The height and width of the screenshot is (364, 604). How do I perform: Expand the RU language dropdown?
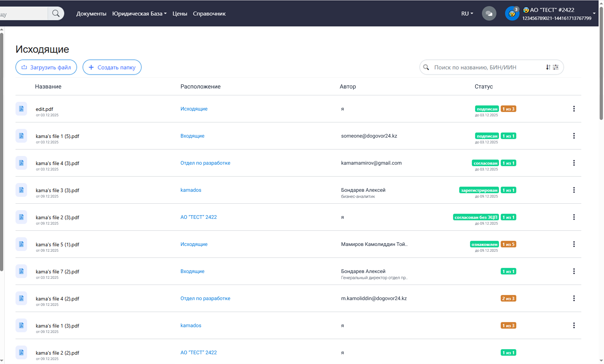click(x=467, y=14)
